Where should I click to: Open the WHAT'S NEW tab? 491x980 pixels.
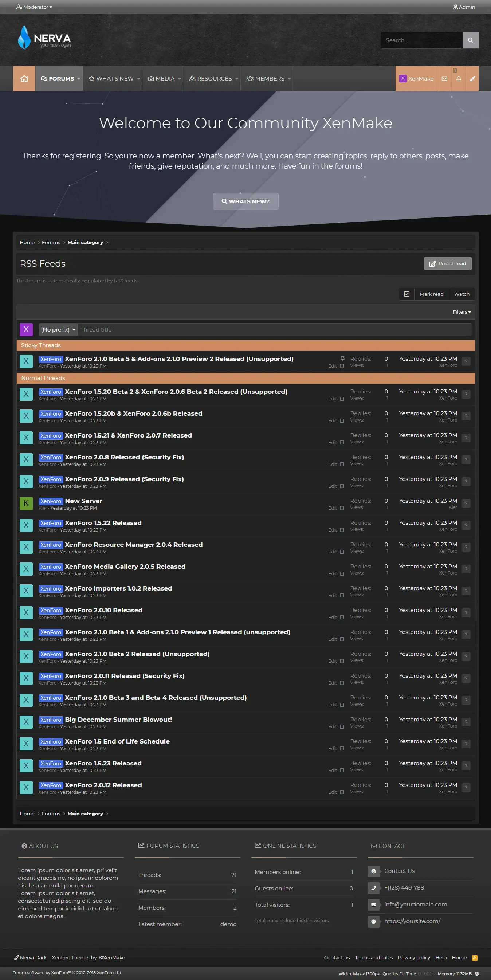[x=111, y=78]
